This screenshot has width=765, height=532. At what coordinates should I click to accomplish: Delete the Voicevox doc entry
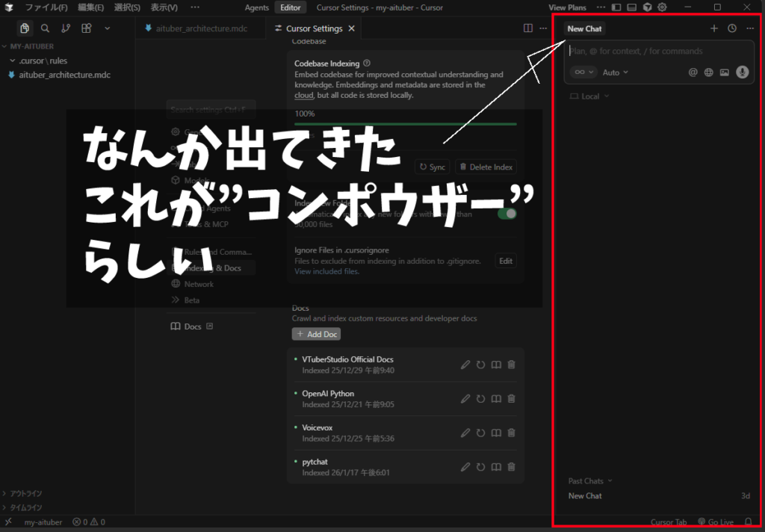pyautogui.click(x=511, y=433)
